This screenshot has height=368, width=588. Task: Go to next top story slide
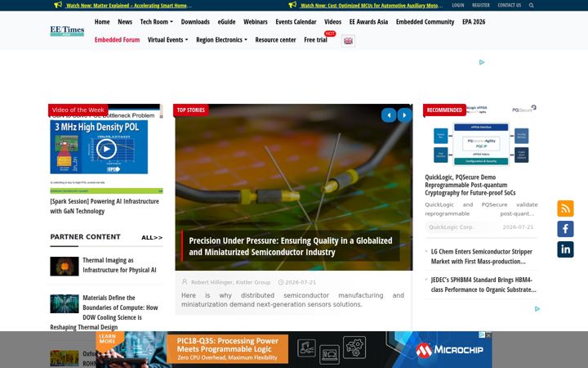click(x=404, y=115)
